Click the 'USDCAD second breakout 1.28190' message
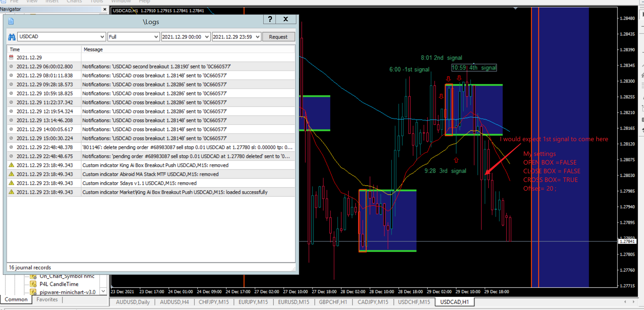644x310 pixels. click(157, 66)
